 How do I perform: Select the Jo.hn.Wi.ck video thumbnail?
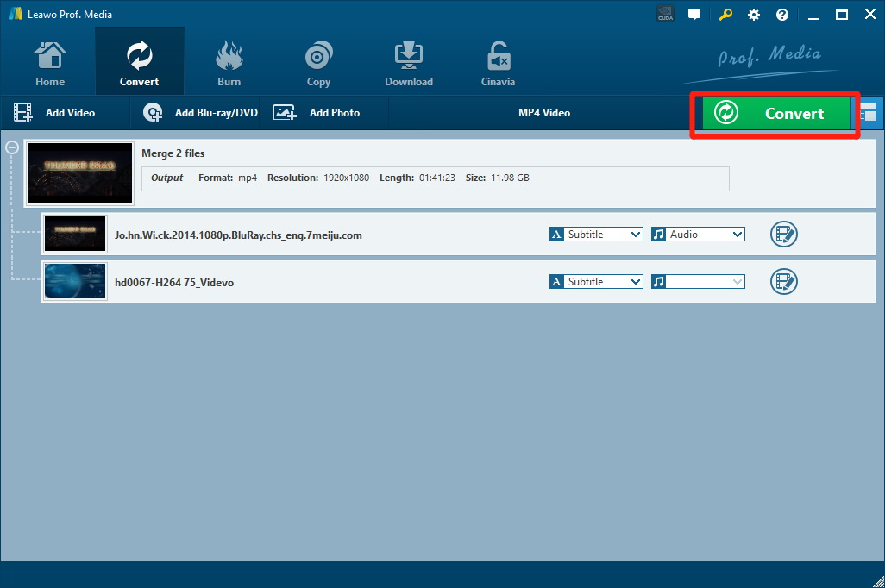(x=75, y=234)
